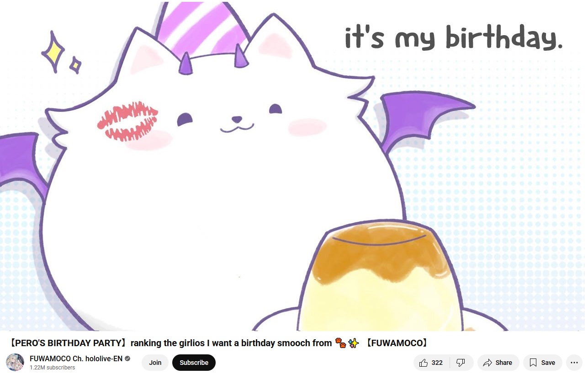Dislike this video
The image size is (588, 374).
[x=461, y=363]
